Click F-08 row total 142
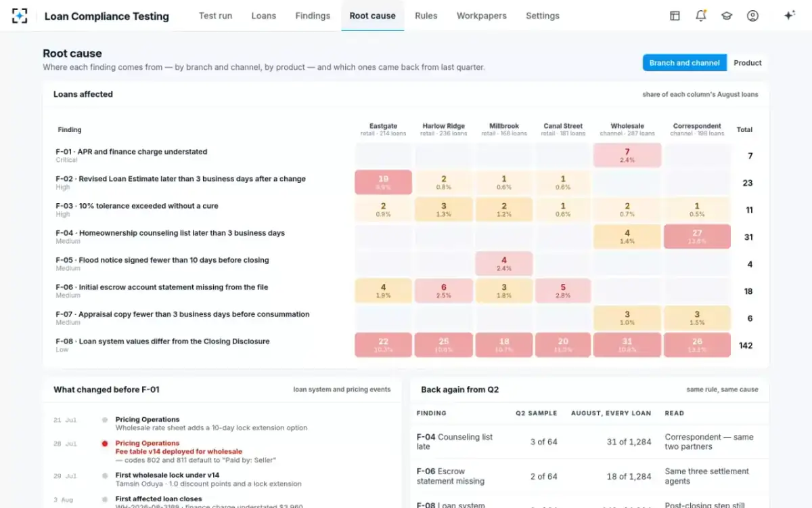 point(746,345)
